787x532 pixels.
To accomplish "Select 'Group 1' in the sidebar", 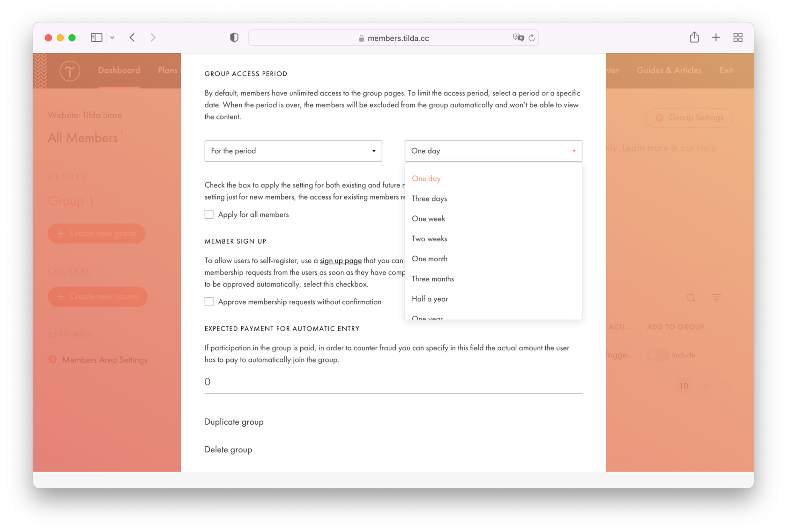I will [x=71, y=201].
